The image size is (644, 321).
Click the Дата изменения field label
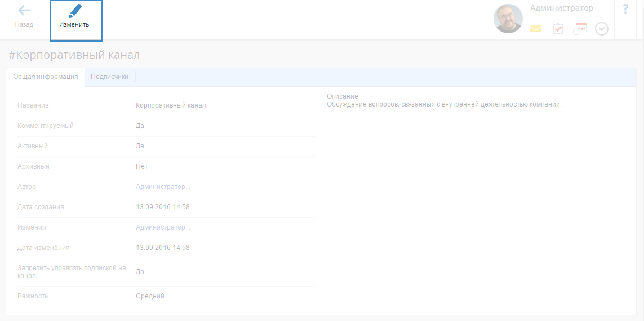(43, 248)
